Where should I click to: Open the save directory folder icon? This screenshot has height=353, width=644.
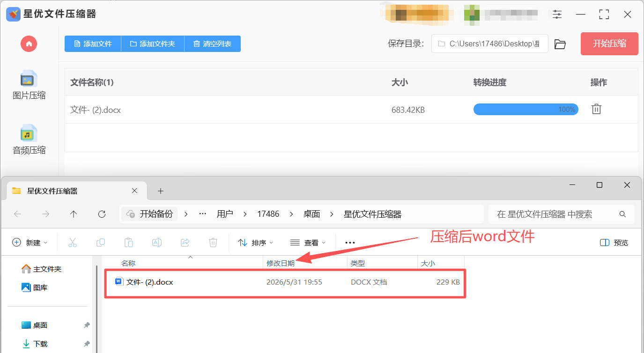pos(560,44)
